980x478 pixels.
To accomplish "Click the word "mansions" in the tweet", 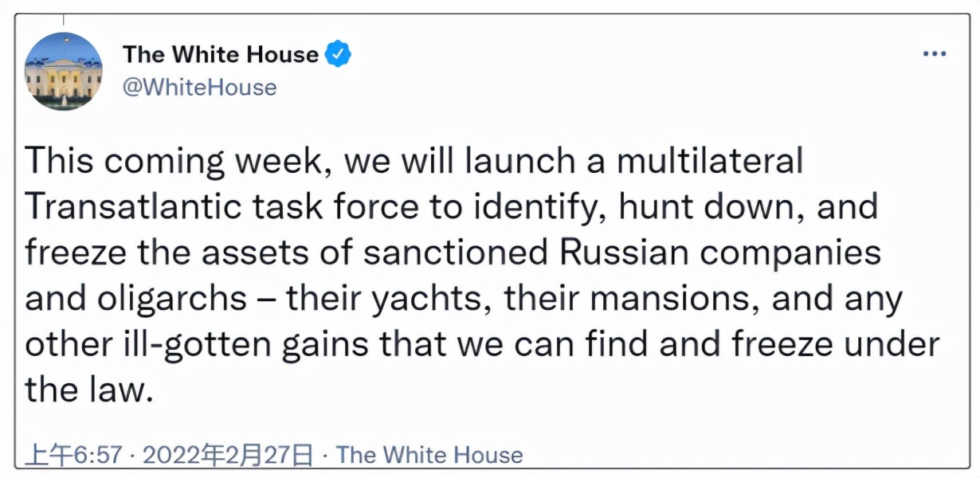I will pos(644,300).
